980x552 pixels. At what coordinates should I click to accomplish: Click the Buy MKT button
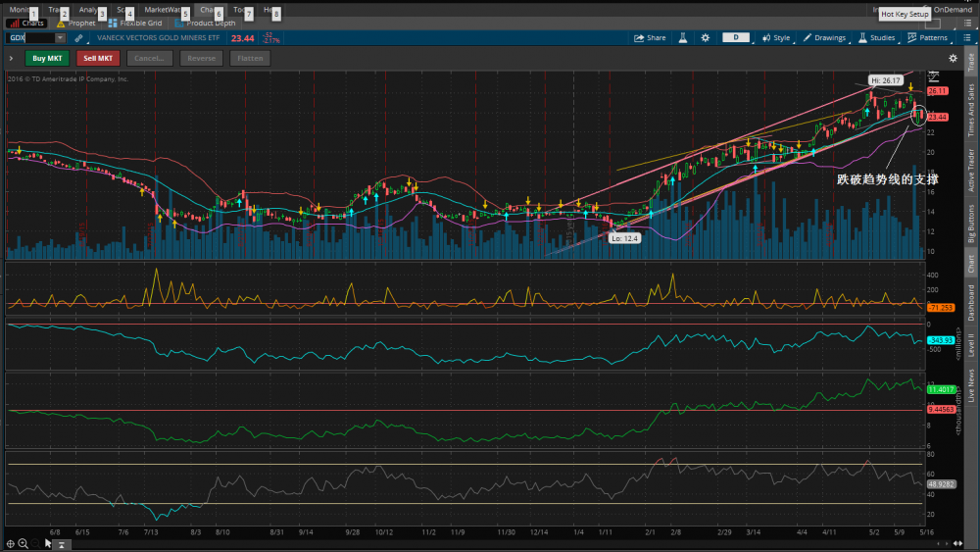click(47, 58)
